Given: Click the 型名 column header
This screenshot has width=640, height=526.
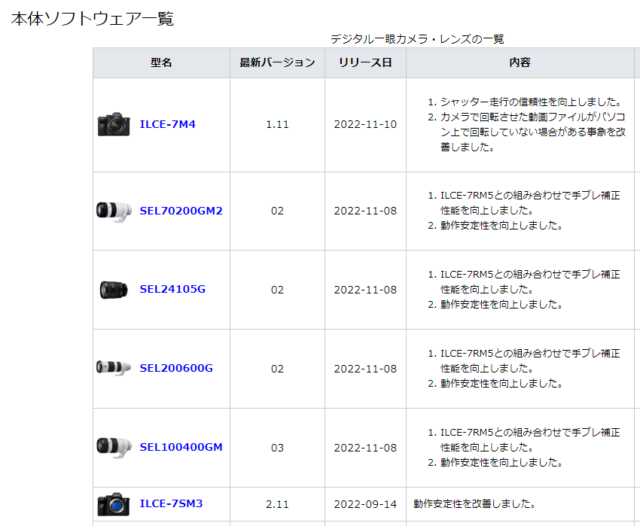Looking at the screenshot, I should 161,63.
